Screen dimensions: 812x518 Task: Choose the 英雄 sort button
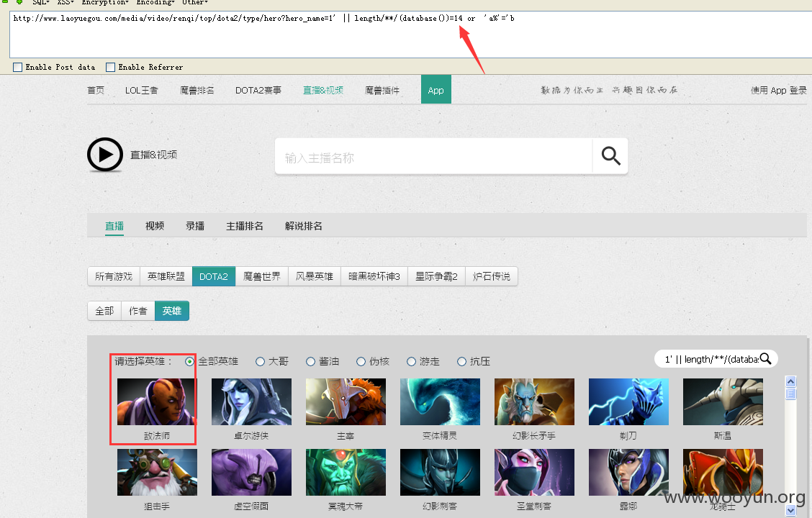pyautogui.click(x=172, y=311)
